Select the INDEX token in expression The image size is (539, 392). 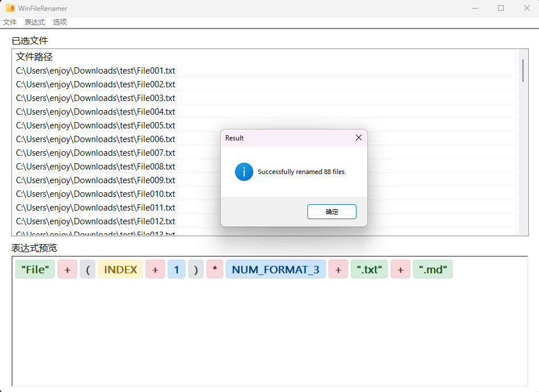tap(120, 269)
